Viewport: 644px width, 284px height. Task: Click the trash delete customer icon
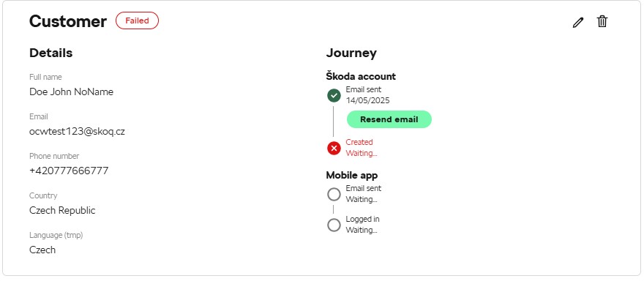point(602,21)
